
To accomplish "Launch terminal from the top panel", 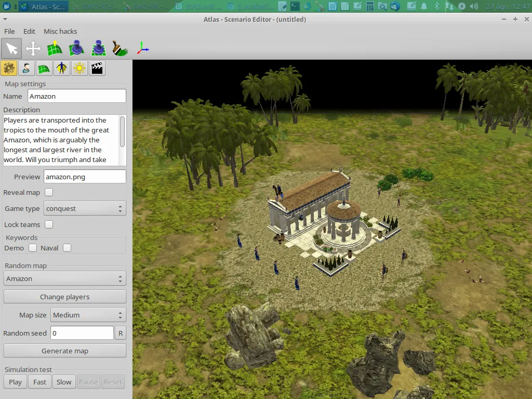I will (295, 6).
